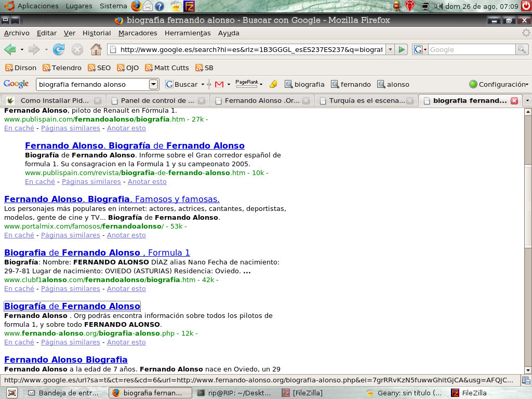532x399 pixels.
Task: Click the show desktop icon in bottom panel
Action: click(12, 393)
